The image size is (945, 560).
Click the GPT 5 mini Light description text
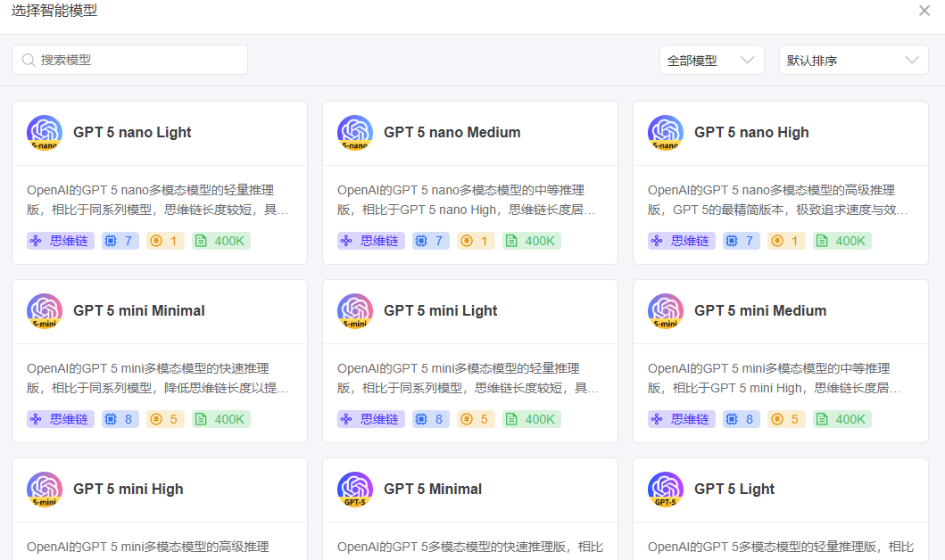tap(468, 378)
